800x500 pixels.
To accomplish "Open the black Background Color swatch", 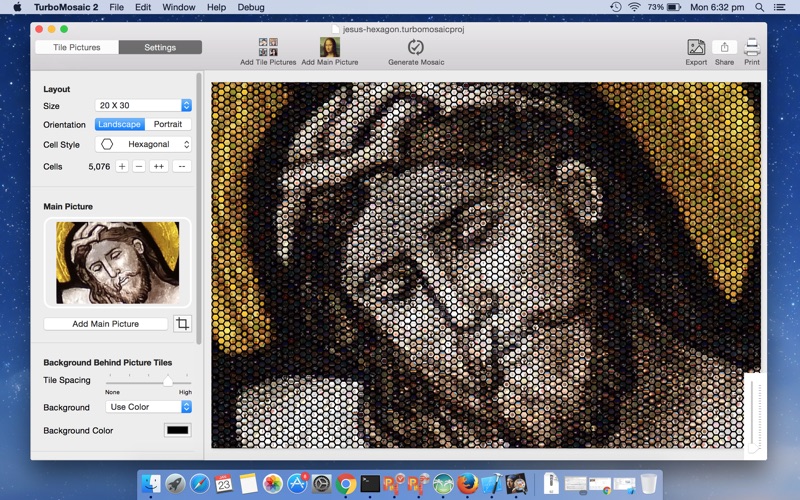I will click(178, 430).
